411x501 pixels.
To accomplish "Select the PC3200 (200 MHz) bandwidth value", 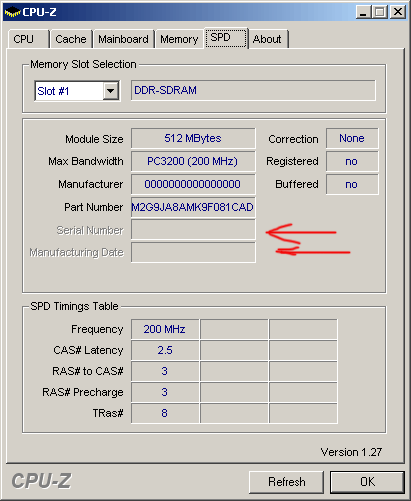I will 193,161.
